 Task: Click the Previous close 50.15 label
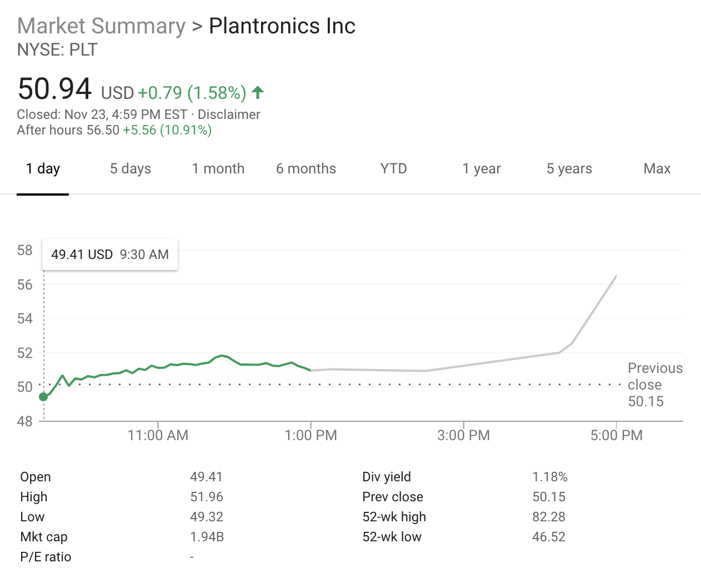654,385
